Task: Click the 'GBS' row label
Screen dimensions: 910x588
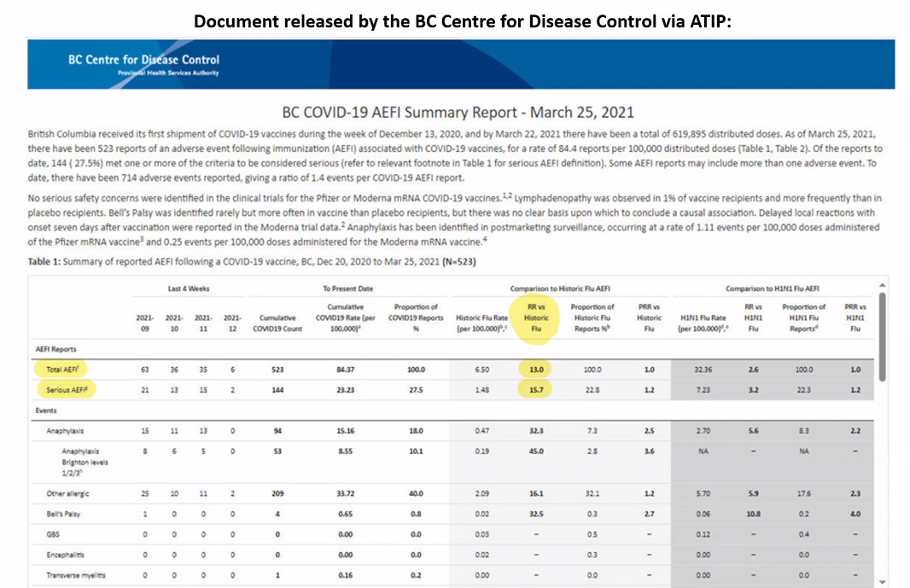Action: (53, 534)
